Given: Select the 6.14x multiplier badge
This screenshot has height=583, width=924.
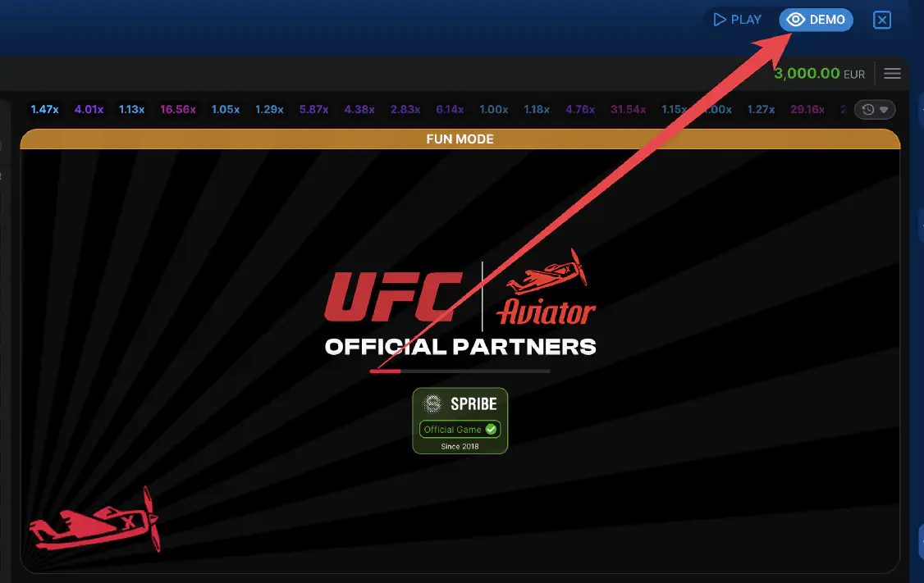Looking at the screenshot, I should click(x=450, y=110).
